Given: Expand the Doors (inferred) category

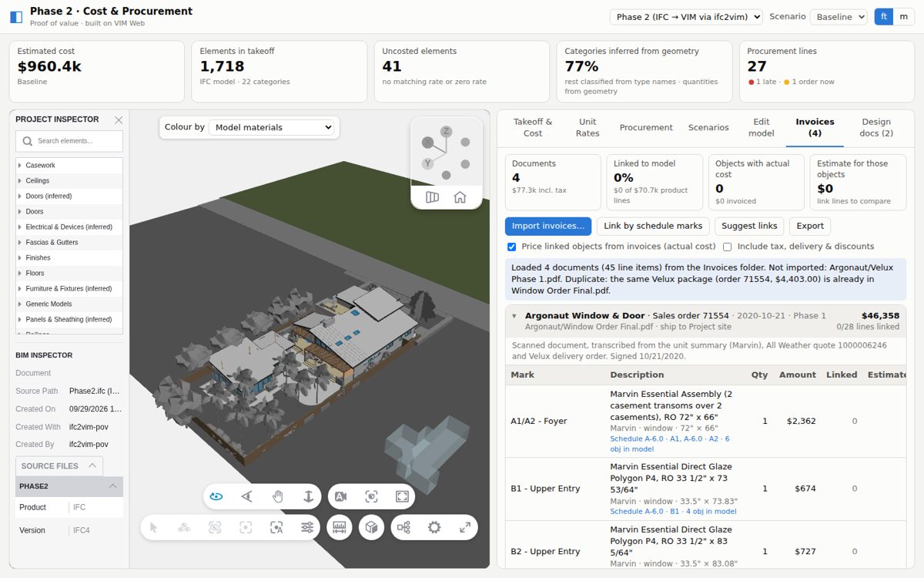Looking at the screenshot, I should click(x=20, y=196).
